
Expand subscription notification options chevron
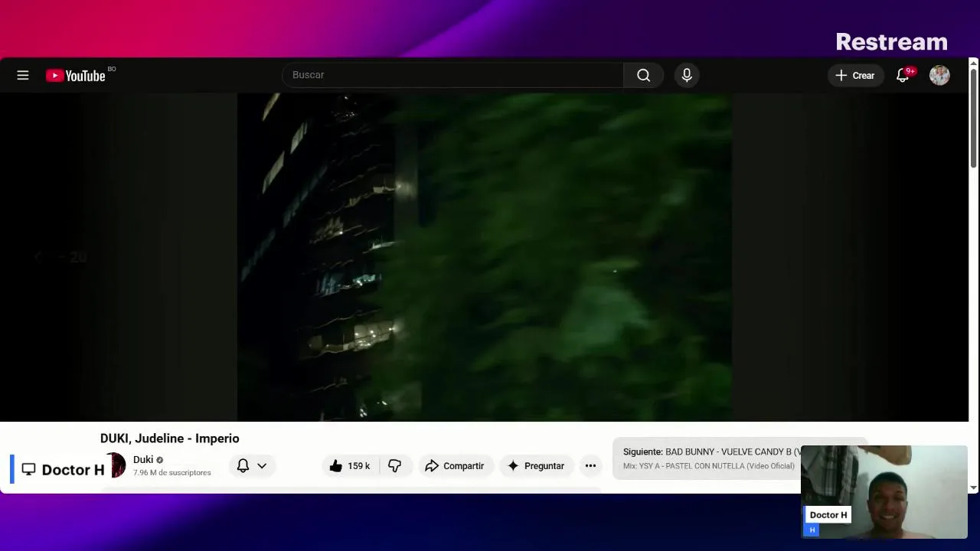(x=262, y=466)
